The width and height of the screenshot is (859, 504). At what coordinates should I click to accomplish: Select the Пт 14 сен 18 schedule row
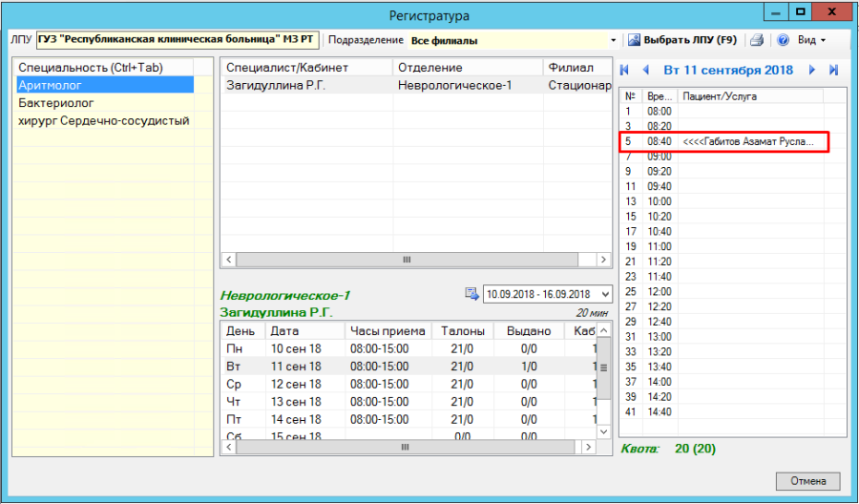click(409, 419)
